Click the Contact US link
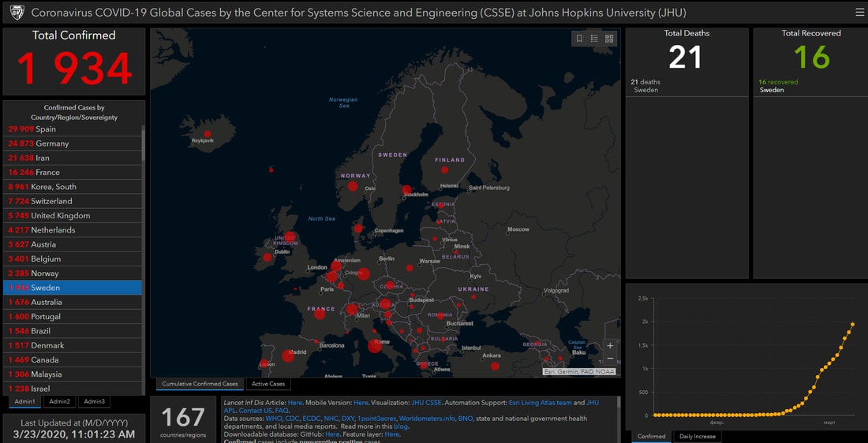This screenshot has width=868, height=443. pyautogui.click(x=255, y=411)
